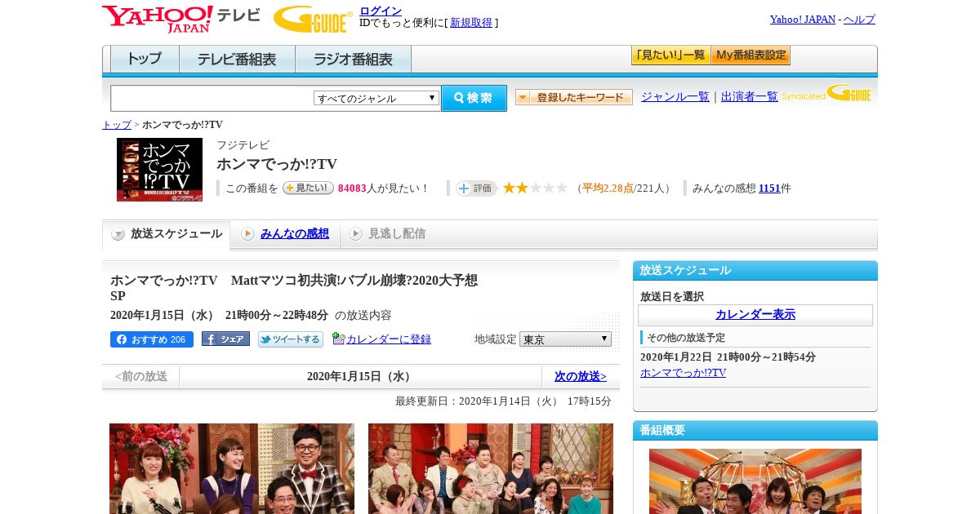Screen dimensions: 980x514
Task: Open the ジャンル一覧 link
Action: pos(675,97)
